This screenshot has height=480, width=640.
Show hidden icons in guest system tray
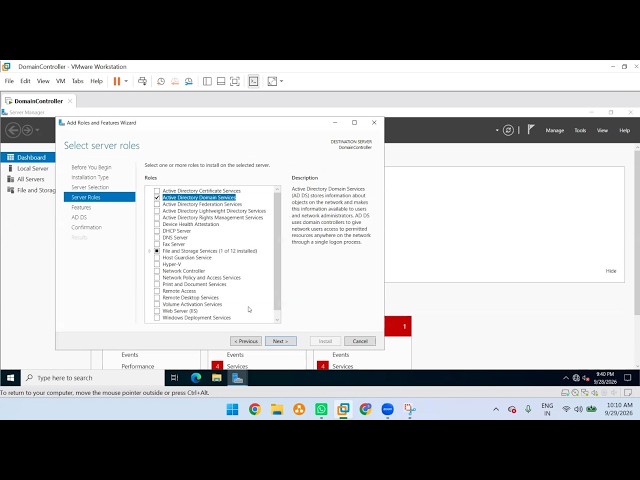coord(566,378)
